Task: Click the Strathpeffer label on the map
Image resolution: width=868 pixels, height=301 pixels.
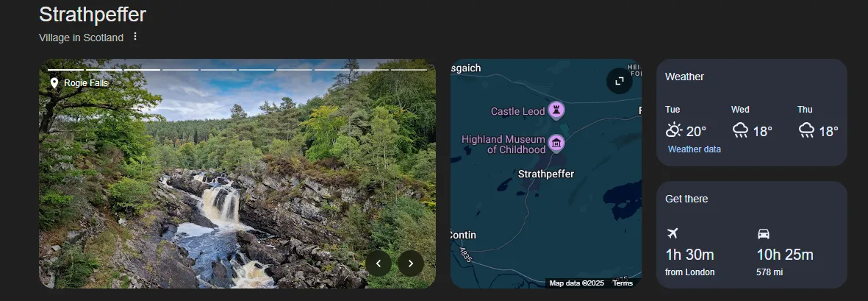Action: [545, 174]
